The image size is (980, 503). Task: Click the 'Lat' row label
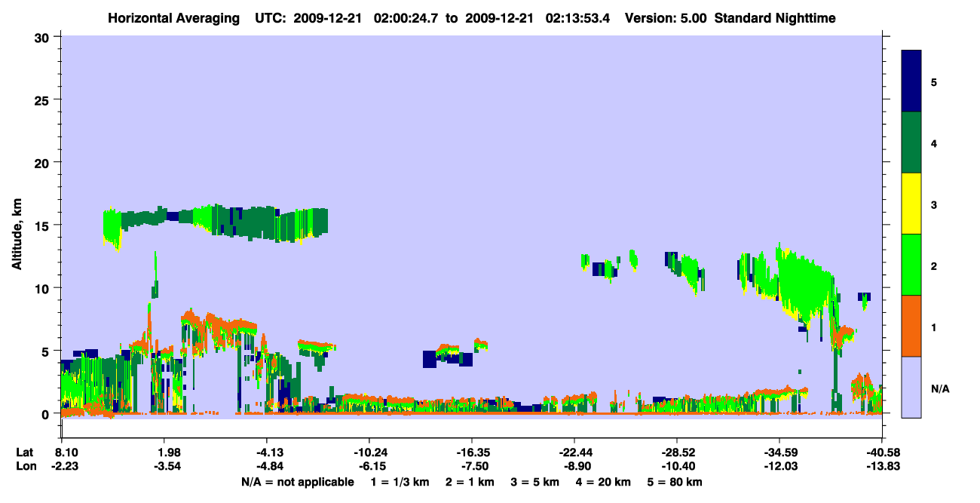point(25,452)
